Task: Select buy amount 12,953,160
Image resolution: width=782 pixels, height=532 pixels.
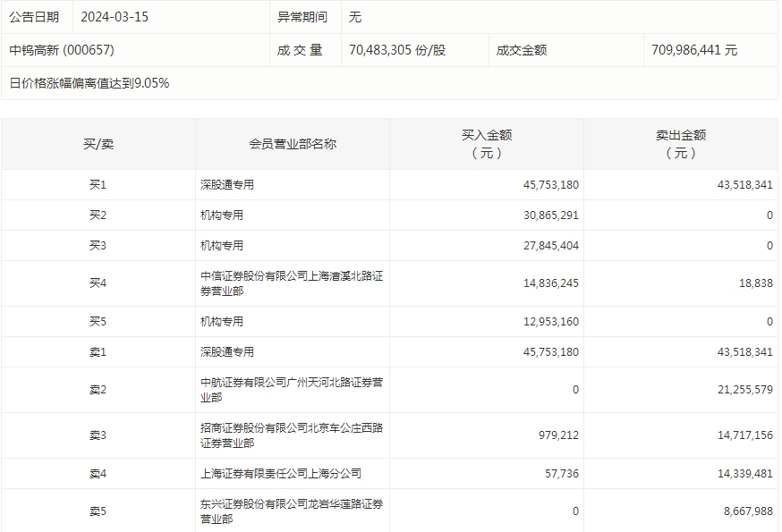Action: [x=551, y=322]
